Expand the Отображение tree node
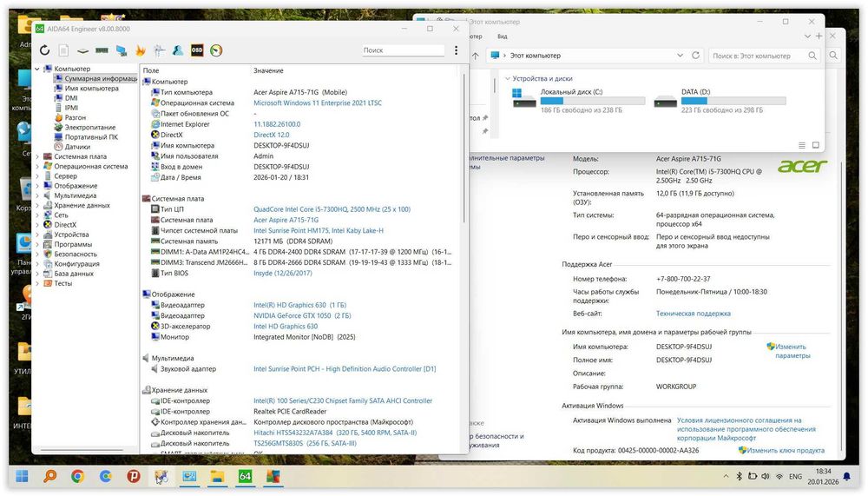The image size is (868, 496). tap(37, 186)
